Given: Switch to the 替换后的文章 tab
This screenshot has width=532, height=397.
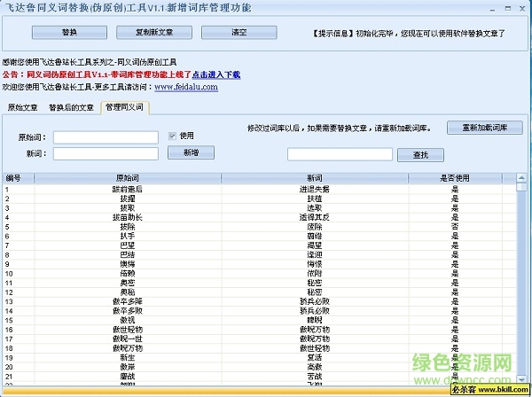Looking at the screenshot, I should (x=71, y=108).
